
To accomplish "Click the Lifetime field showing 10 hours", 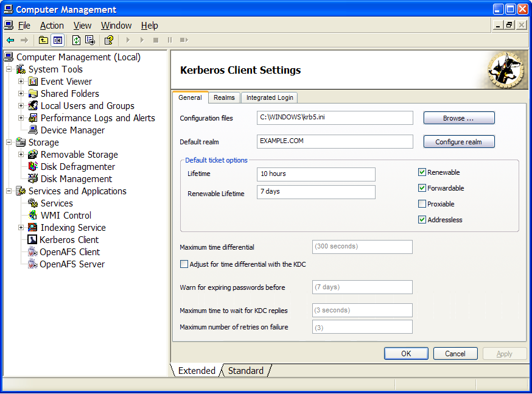I will click(316, 174).
